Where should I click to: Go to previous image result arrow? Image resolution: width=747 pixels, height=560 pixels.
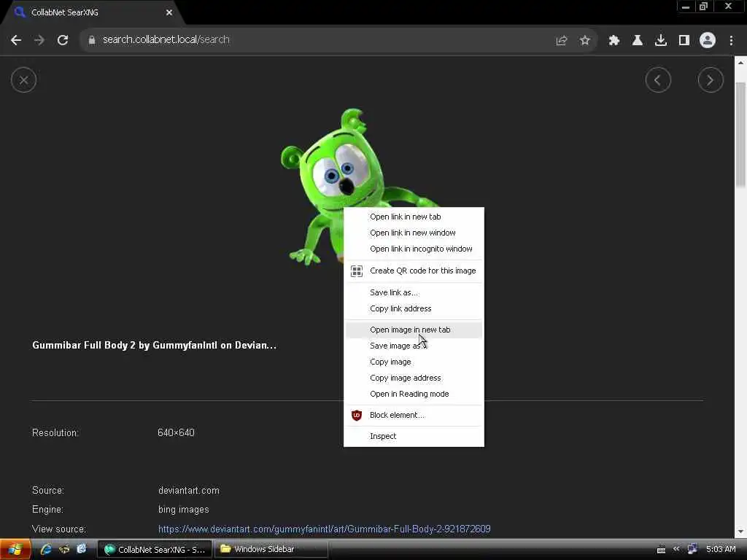[658, 80]
